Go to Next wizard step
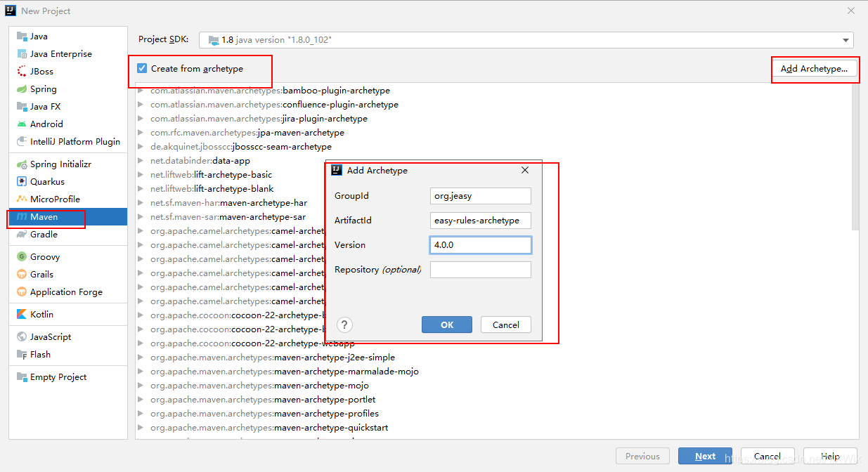 point(705,456)
